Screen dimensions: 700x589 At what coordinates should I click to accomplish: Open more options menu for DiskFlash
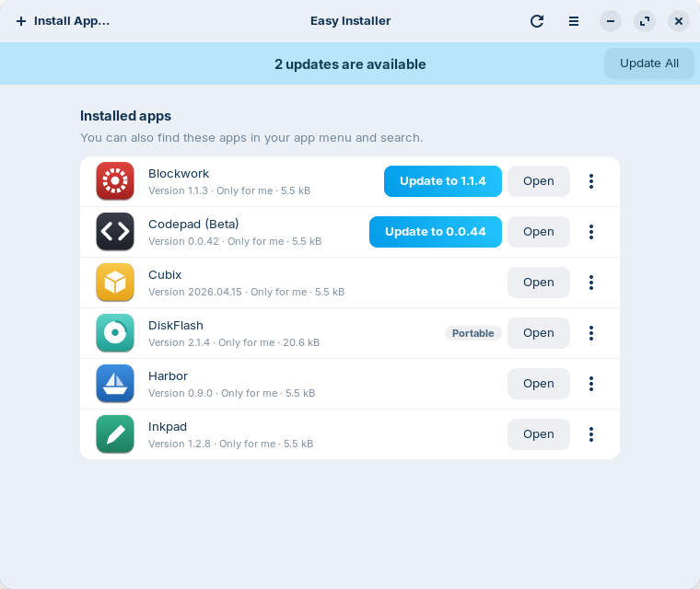pyautogui.click(x=591, y=333)
